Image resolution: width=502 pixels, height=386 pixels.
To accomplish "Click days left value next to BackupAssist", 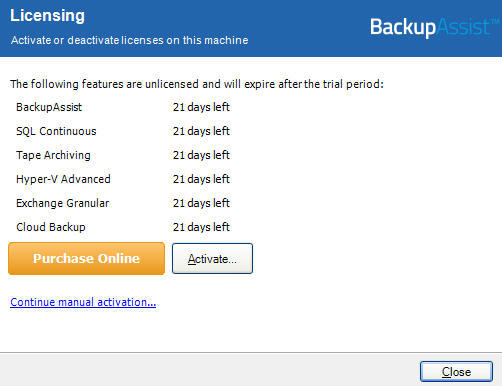I will (x=201, y=107).
